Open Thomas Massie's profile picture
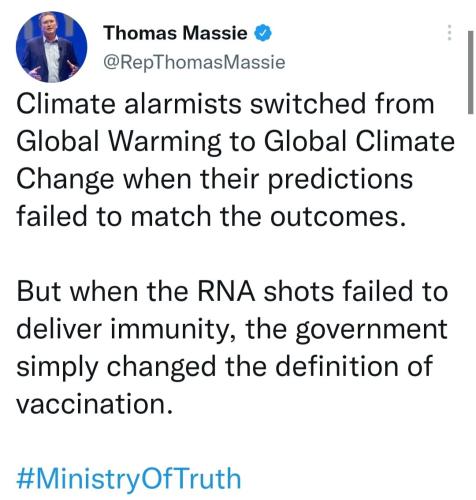 [x=52, y=47]
